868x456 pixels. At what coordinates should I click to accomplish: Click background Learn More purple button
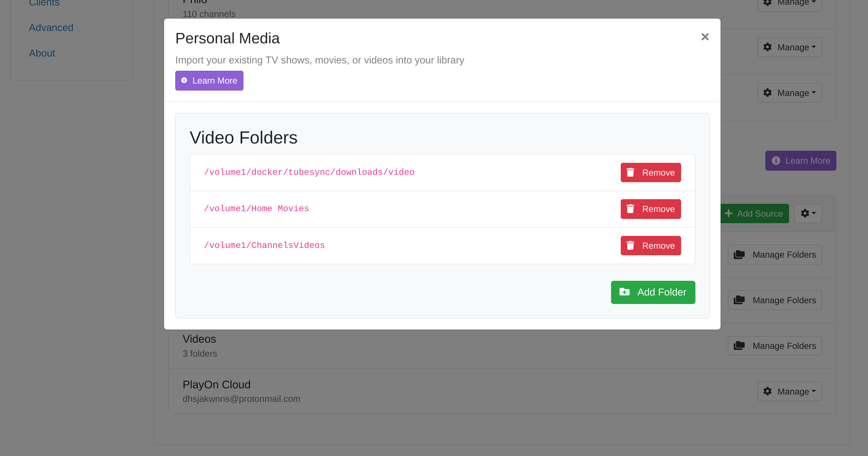pyautogui.click(x=800, y=161)
